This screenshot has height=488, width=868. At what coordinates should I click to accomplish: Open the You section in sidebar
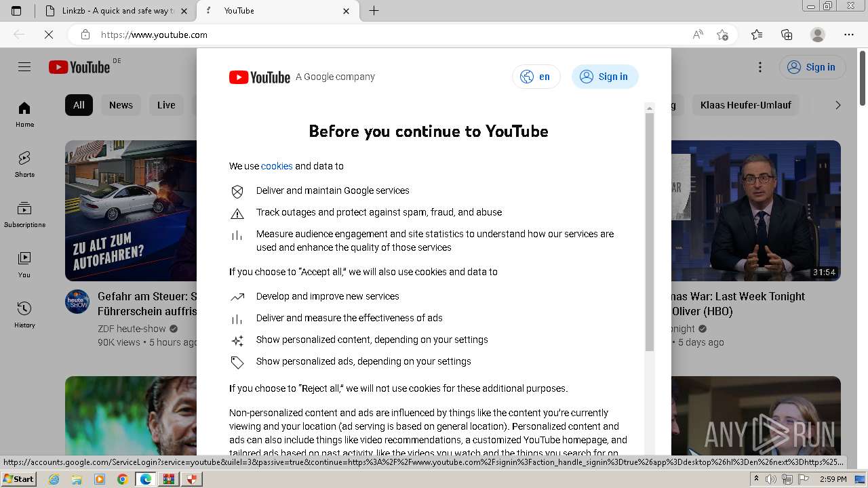pos(24,265)
